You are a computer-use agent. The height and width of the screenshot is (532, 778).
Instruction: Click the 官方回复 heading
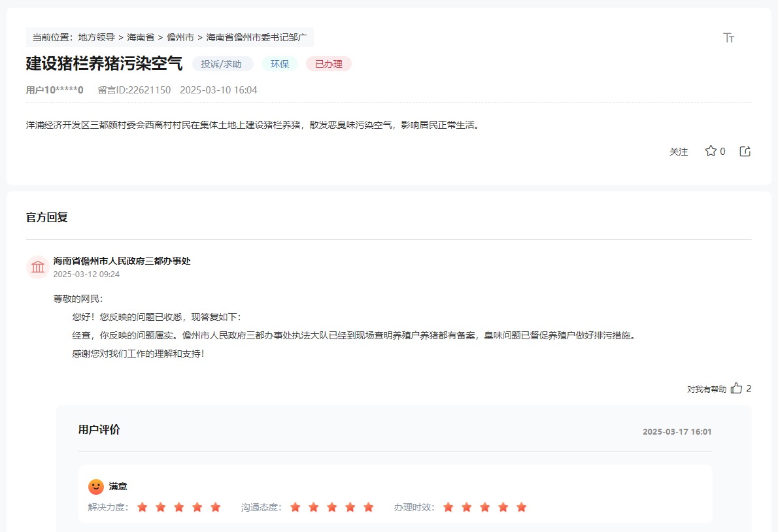point(46,217)
